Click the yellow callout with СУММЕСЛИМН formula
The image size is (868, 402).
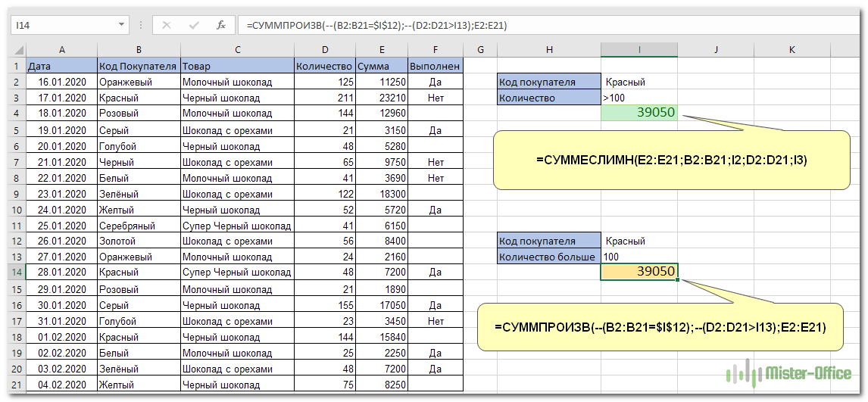(x=671, y=160)
